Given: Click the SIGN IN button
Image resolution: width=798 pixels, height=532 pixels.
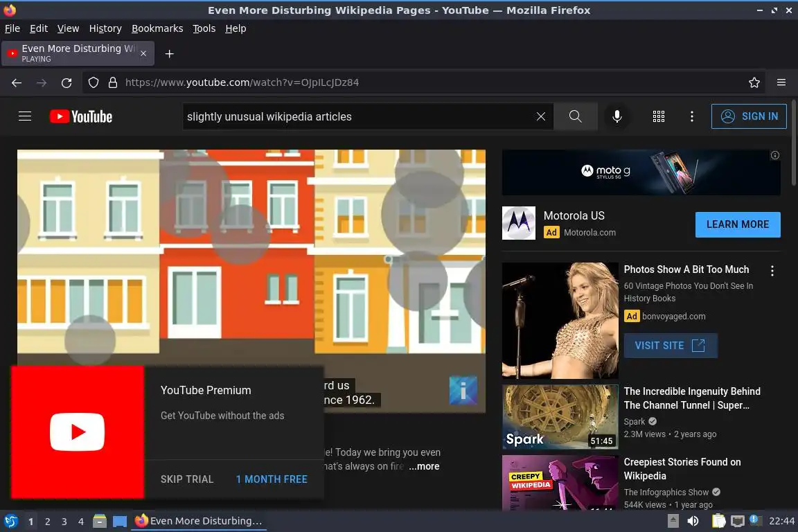Looking at the screenshot, I should (749, 116).
